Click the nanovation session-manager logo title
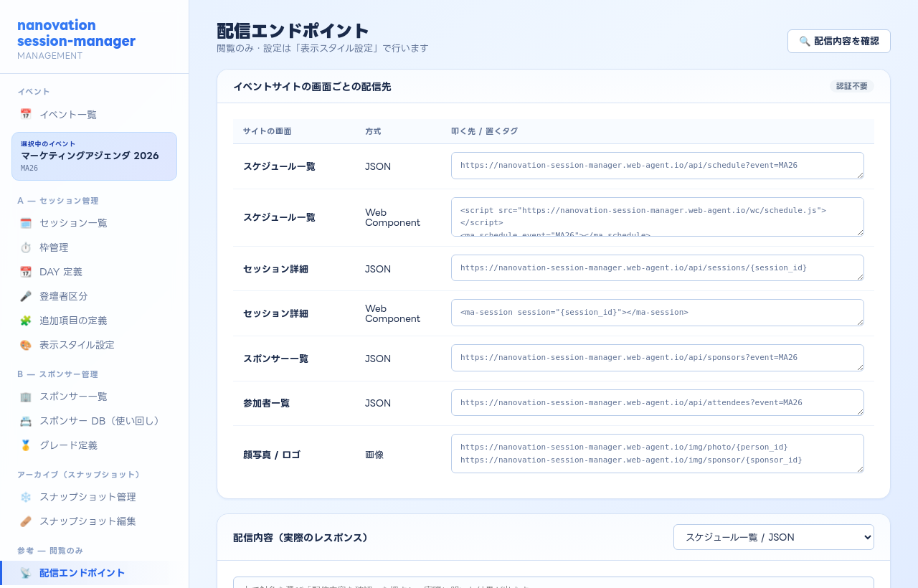The image size is (918, 588). coord(76,33)
